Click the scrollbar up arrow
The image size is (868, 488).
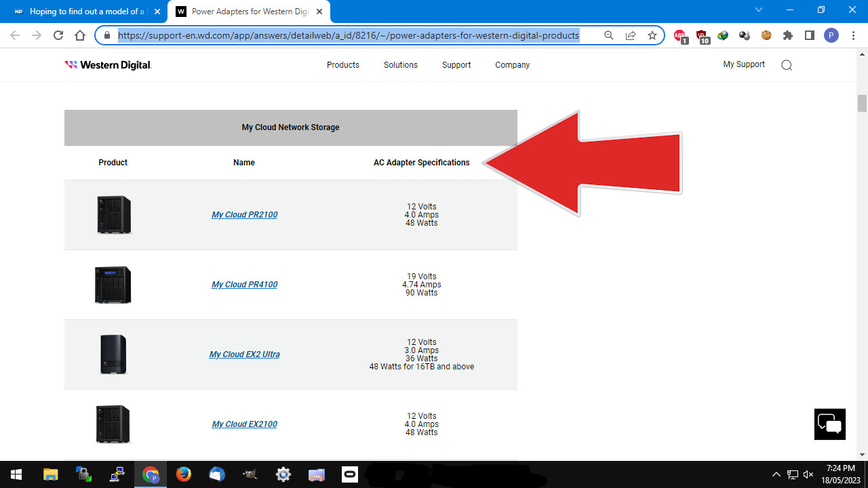click(x=862, y=54)
